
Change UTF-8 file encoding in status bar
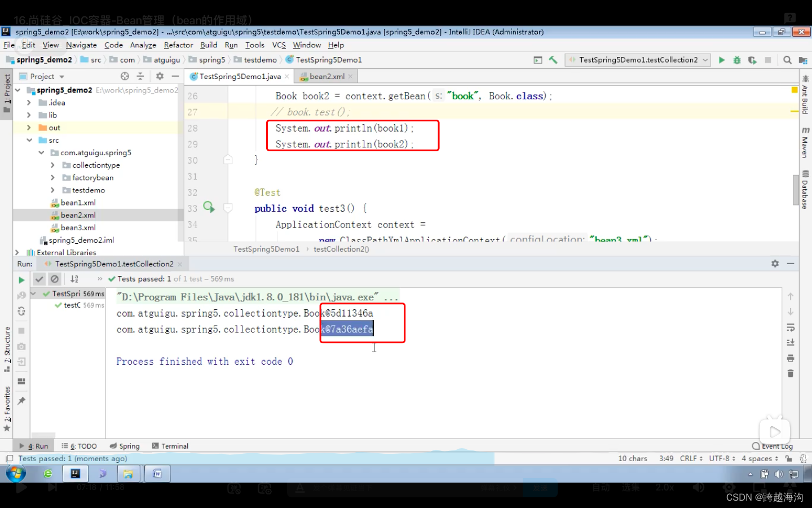tap(722, 458)
